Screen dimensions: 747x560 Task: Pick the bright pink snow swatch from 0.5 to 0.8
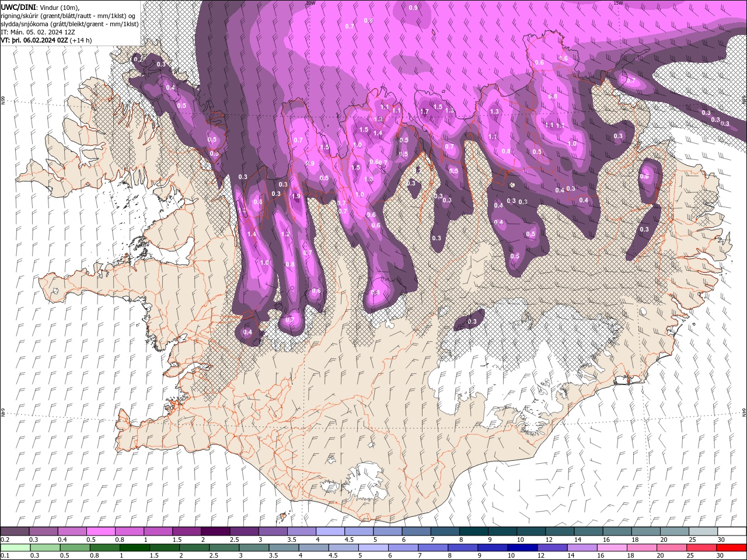click(100, 531)
